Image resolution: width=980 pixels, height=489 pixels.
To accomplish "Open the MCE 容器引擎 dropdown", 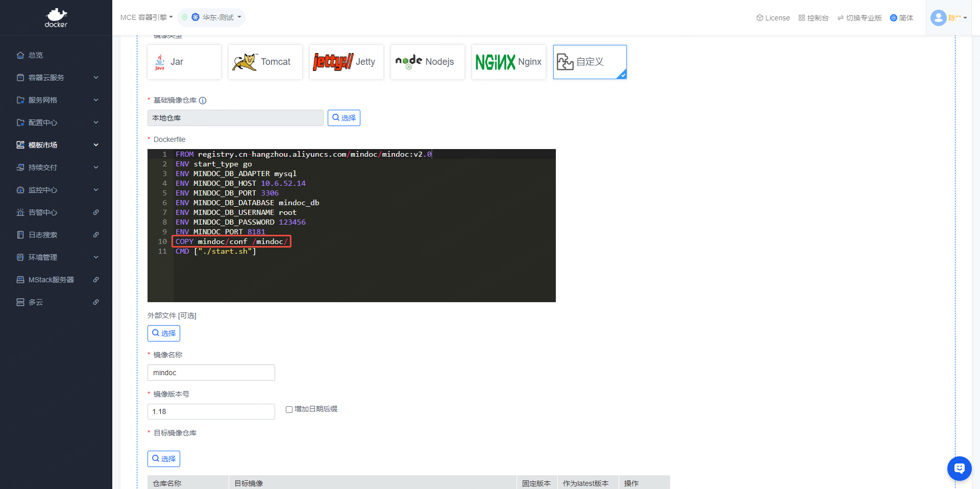I will (x=146, y=17).
